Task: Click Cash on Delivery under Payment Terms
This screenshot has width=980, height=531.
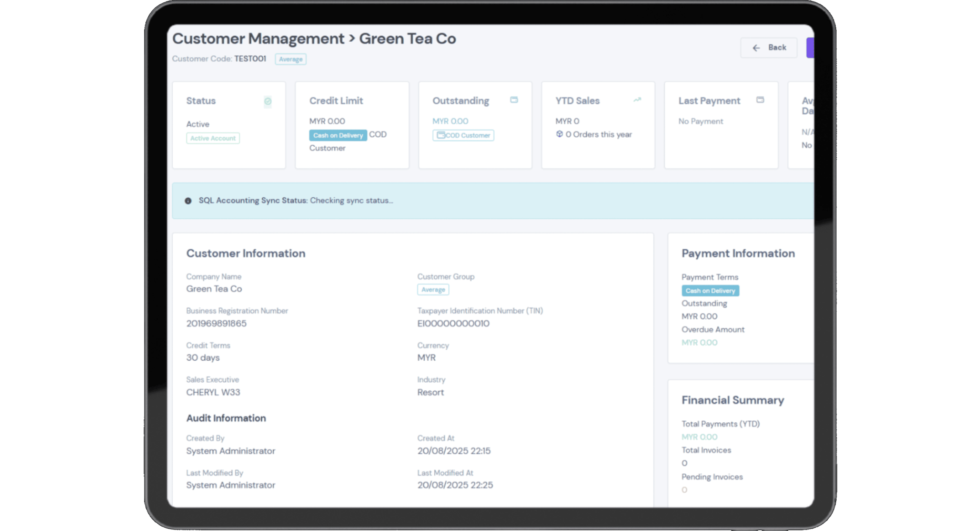Action: [x=710, y=290]
